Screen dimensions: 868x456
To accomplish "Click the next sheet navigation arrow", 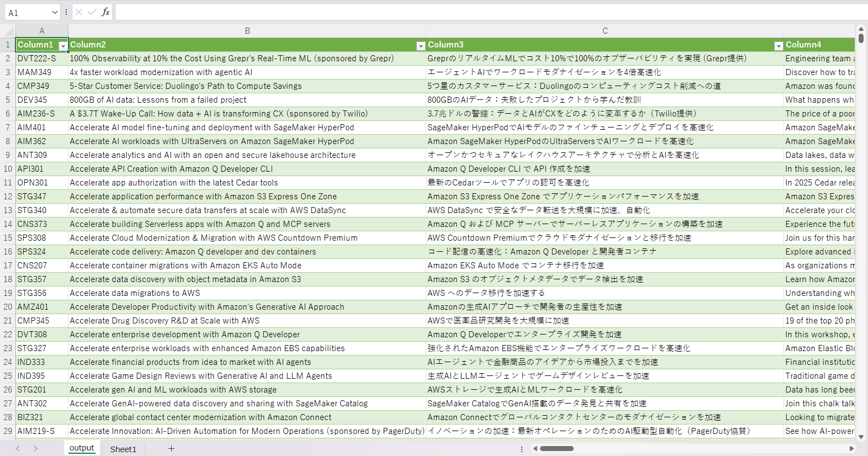I will tap(35, 449).
